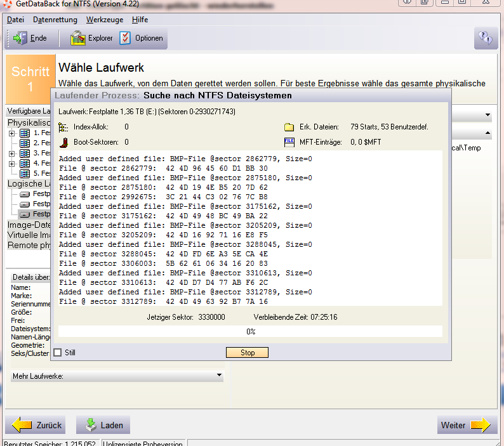The height and width of the screenshot is (446, 504).
Task: Click the green Laden download icon
Action: tap(91, 425)
